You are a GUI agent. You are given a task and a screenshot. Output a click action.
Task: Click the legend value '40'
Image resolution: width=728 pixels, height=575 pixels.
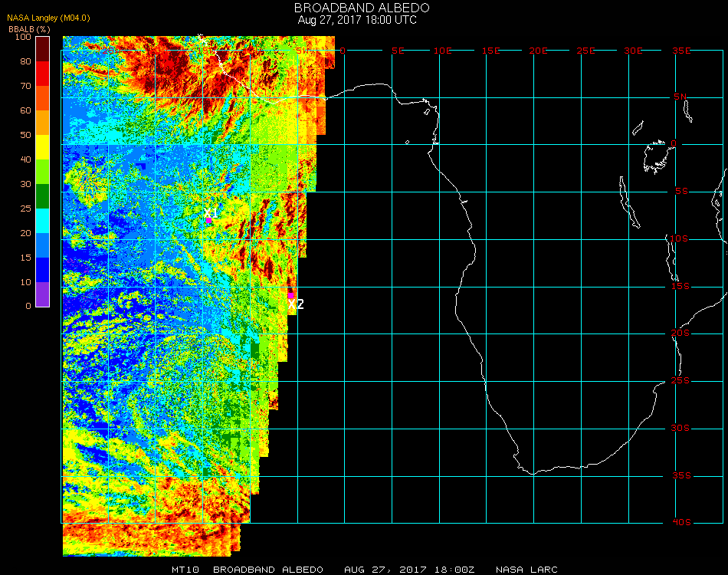pos(25,159)
